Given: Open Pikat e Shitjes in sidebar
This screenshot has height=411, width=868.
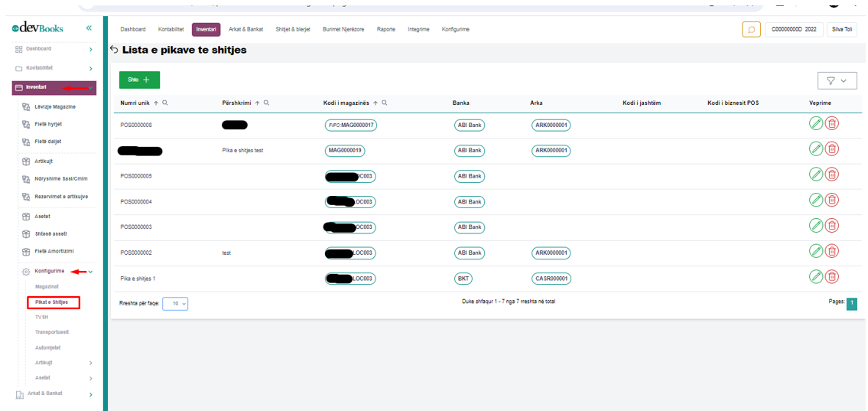Looking at the screenshot, I should pyautogui.click(x=52, y=302).
